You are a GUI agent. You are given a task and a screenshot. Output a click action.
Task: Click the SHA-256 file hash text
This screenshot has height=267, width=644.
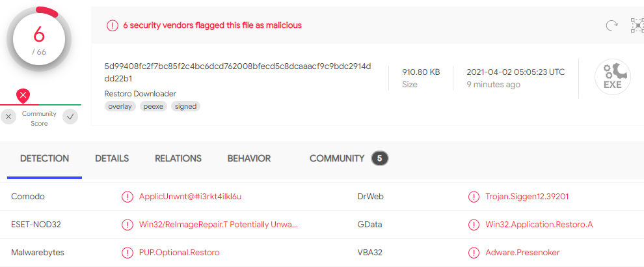coord(238,72)
